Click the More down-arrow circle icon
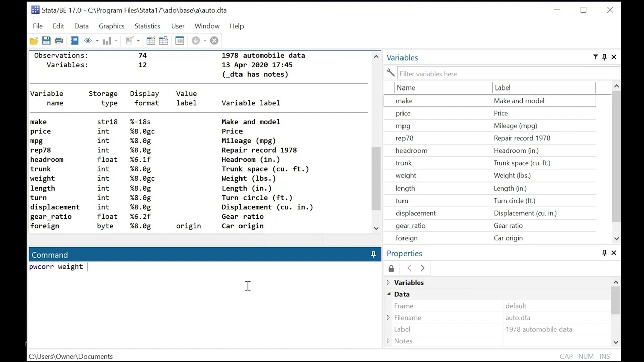Image resolution: width=644 pixels, height=362 pixels. coord(196,41)
